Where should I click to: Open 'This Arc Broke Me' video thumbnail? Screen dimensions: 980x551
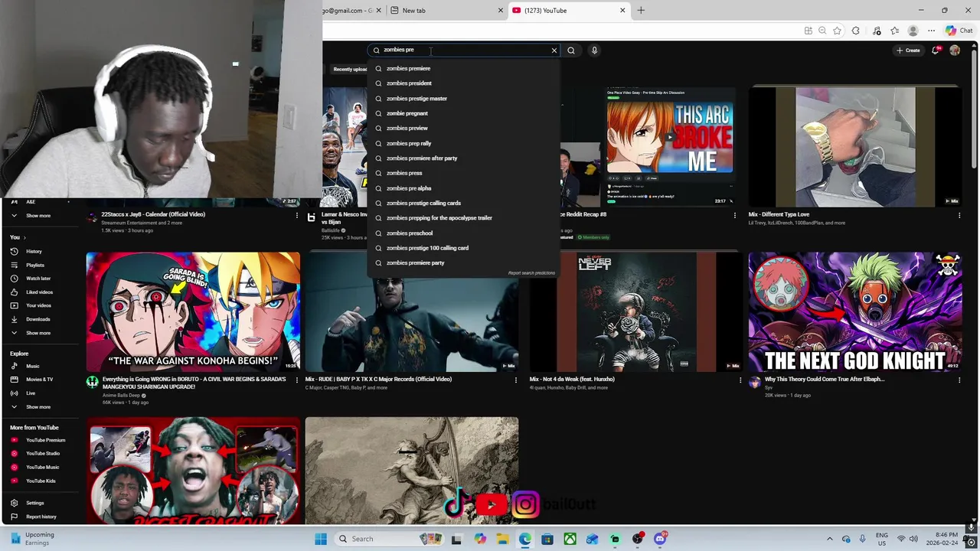click(x=670, y=147)
